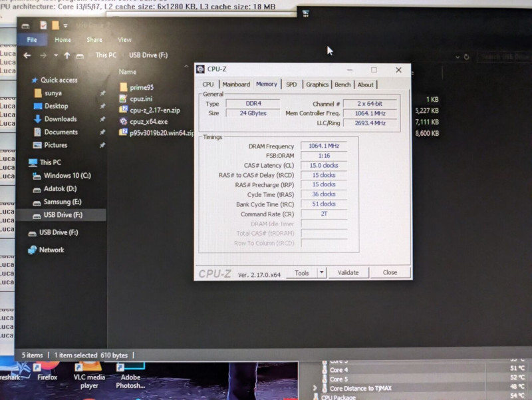Click the CAS# Latency value 15.0 clocks
The image size is (532, 400).
[x=324, y=165]
